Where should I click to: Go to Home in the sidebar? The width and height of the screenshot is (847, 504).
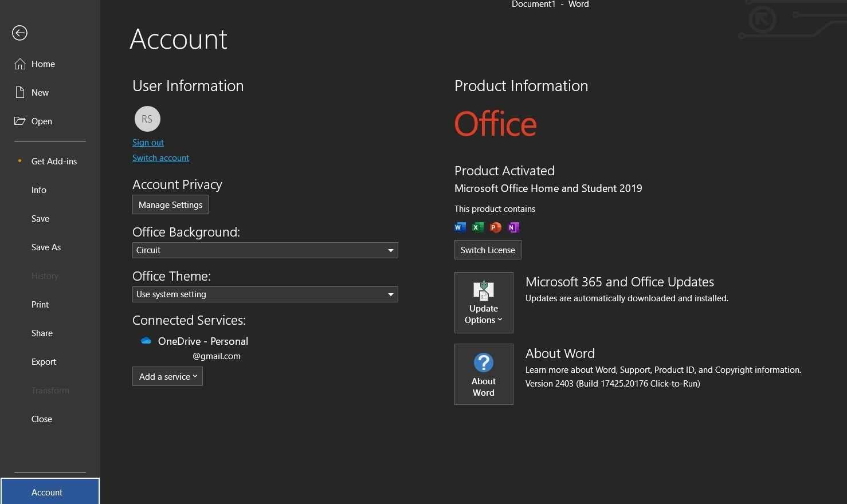pos(50,64)
